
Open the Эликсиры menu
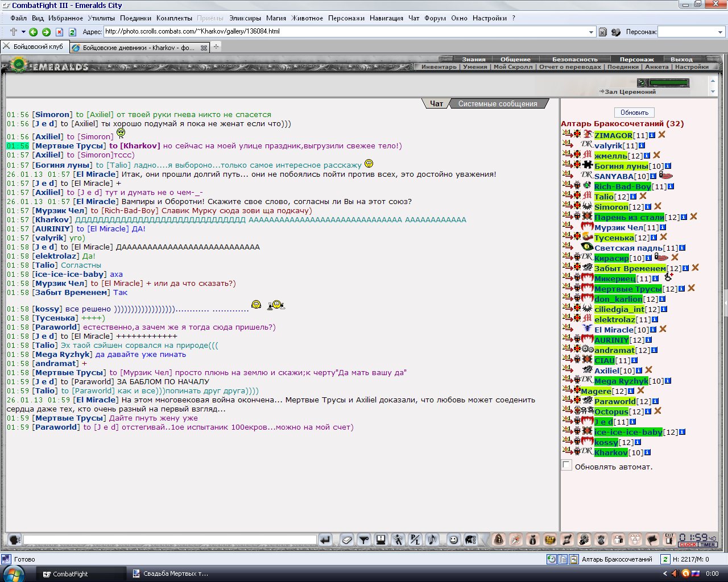245,18
